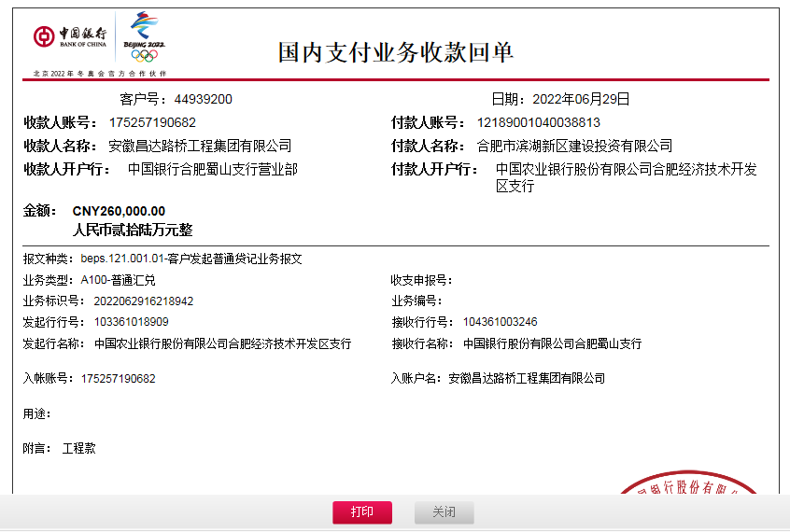Click originating bank number 103361018909
This screenshot has width=790, height=532.
(132, 322)
